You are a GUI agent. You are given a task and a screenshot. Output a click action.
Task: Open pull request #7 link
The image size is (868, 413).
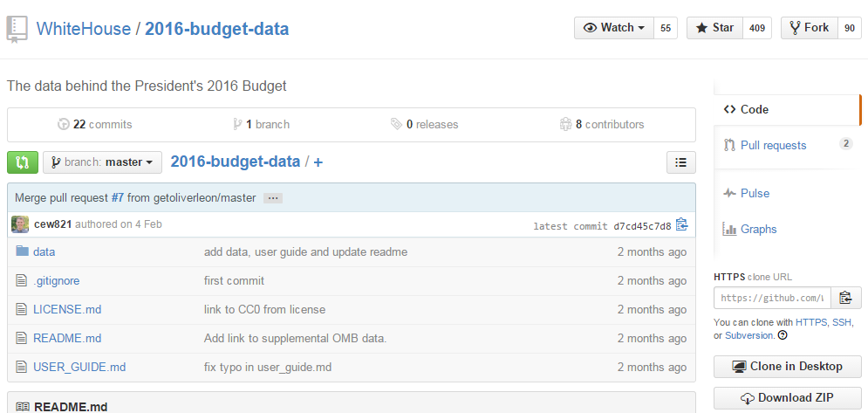tap(118, 198)
